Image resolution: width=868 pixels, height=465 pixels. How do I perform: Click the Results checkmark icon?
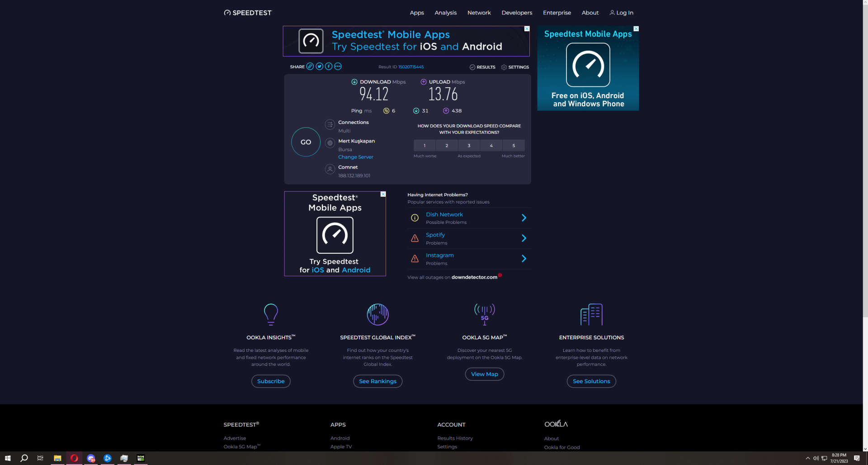[x=472, y=67]
